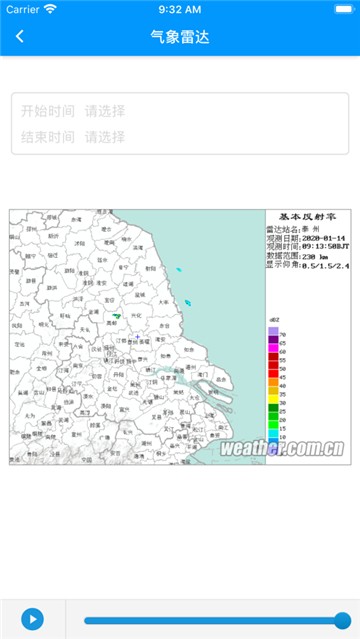360x639 pixels.
Task: Click the weather.com.cn watermark
Action: coord(282,449)
